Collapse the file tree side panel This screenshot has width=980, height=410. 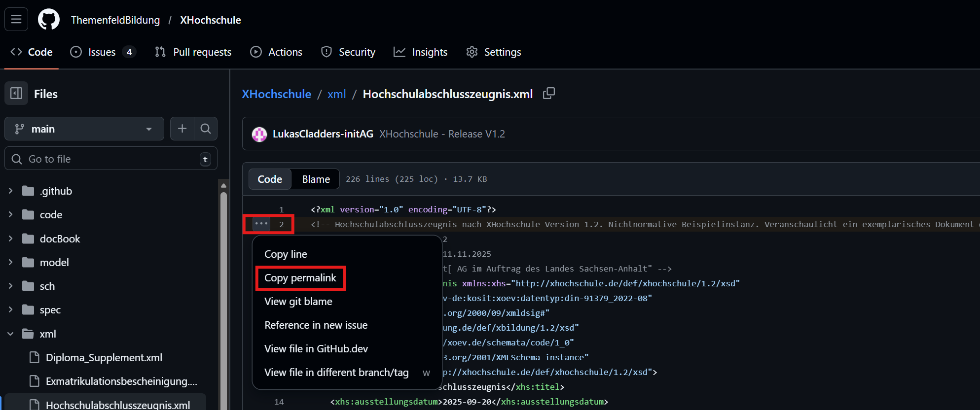[x=16, y=94]
